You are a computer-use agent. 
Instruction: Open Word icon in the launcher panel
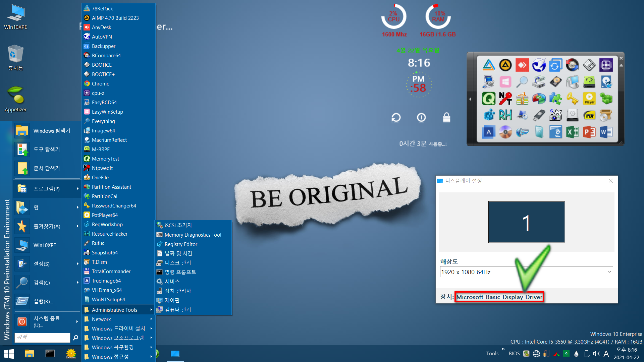tap(606, 132)
